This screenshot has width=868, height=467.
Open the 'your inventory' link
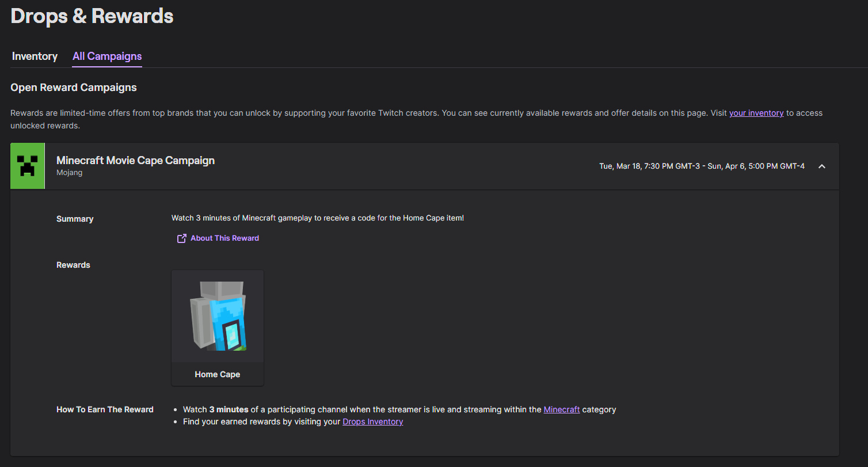click(x=756, y=113)
